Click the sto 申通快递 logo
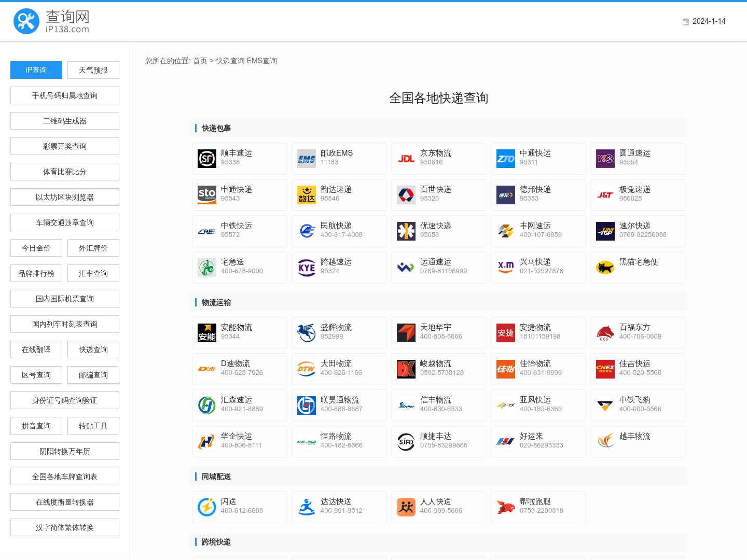 207,195
